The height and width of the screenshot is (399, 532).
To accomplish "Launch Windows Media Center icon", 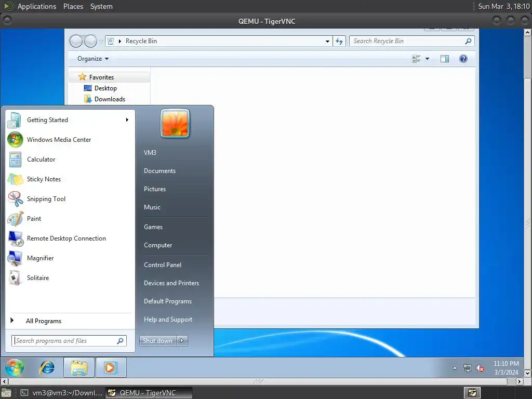I will 15,139.
